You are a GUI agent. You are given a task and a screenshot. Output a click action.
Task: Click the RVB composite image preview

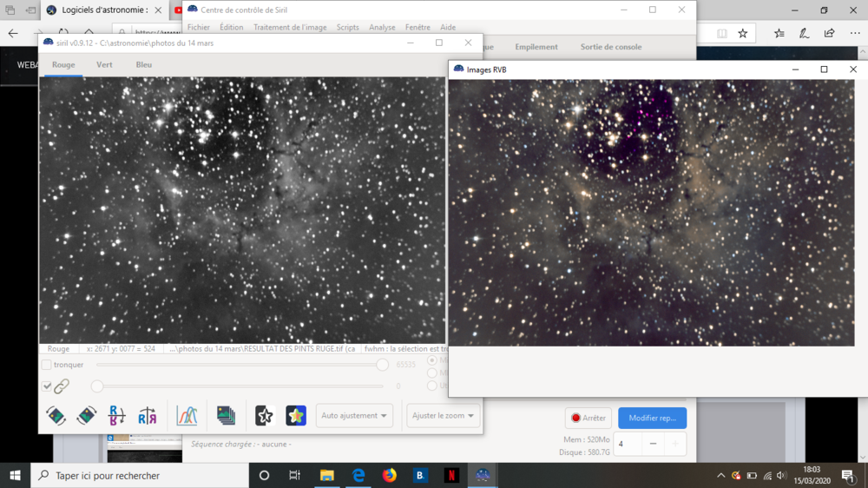[x=652, y=213]
